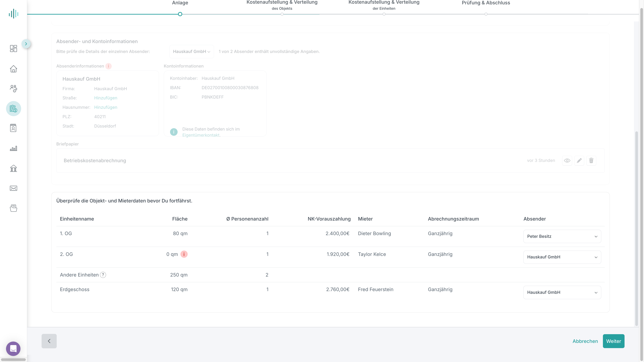The height and width of the screenshot is (362, 644).
Task: Delete Betriebskostenabrechnung with the trash icon
Action: click(591, 160)
